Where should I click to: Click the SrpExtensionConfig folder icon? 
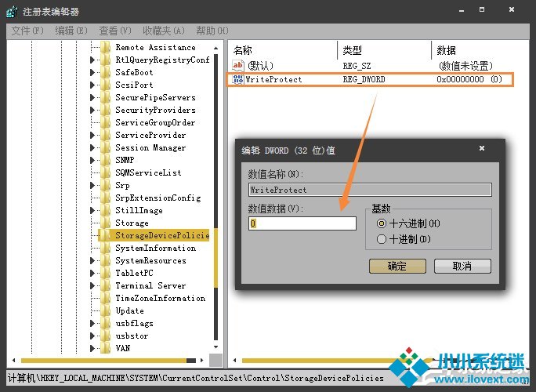[x=106, y=198]
